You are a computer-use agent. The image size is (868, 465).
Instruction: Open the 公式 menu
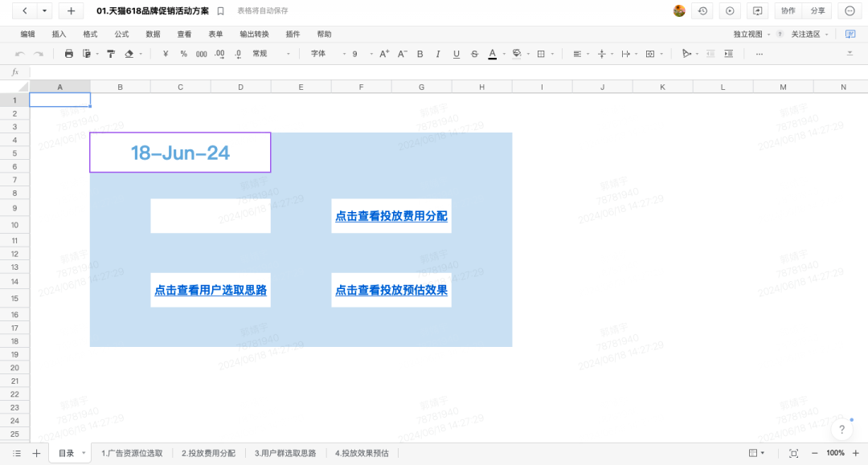122,35
